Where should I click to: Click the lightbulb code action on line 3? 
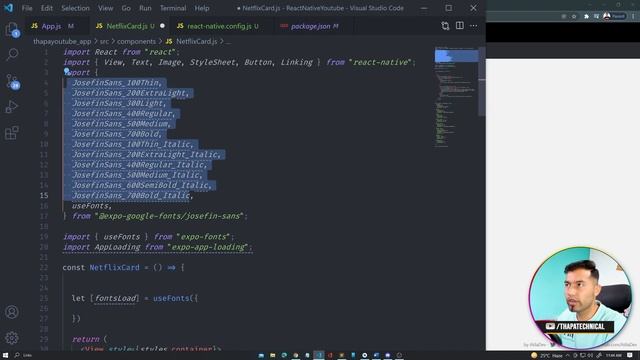coord(67,71)
